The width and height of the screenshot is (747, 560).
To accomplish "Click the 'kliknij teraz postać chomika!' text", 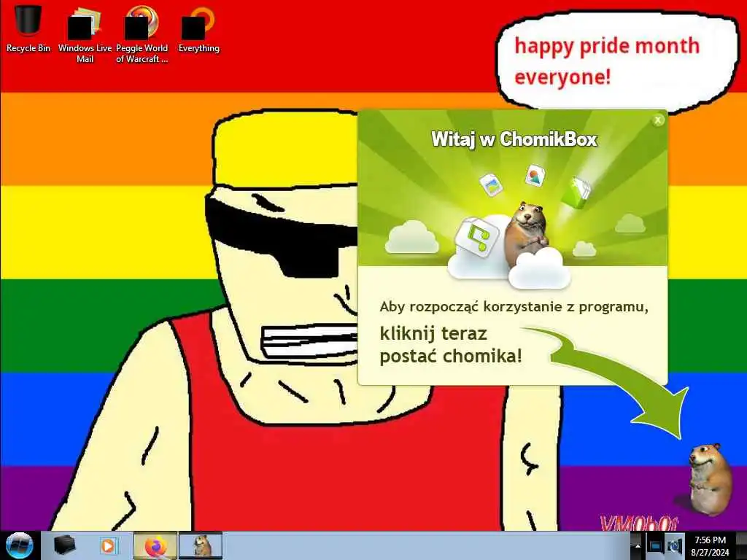I will pos(450,345).
